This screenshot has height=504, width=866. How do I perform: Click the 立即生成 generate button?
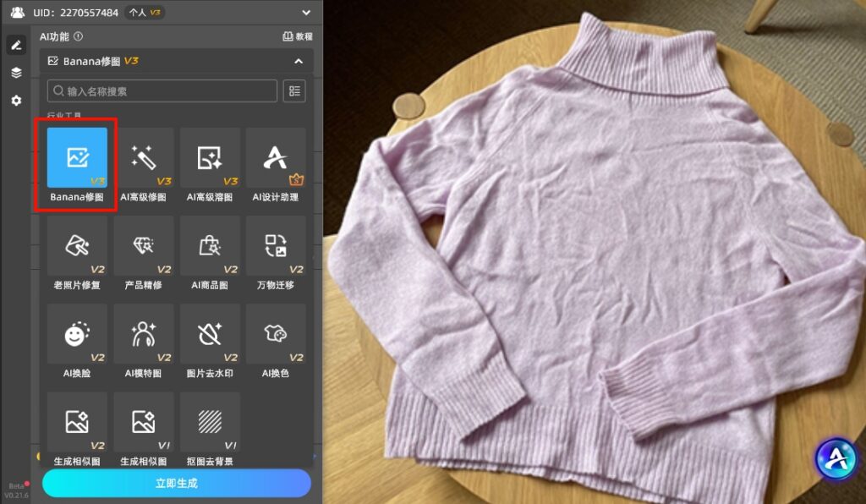click(x=177, y=483)
